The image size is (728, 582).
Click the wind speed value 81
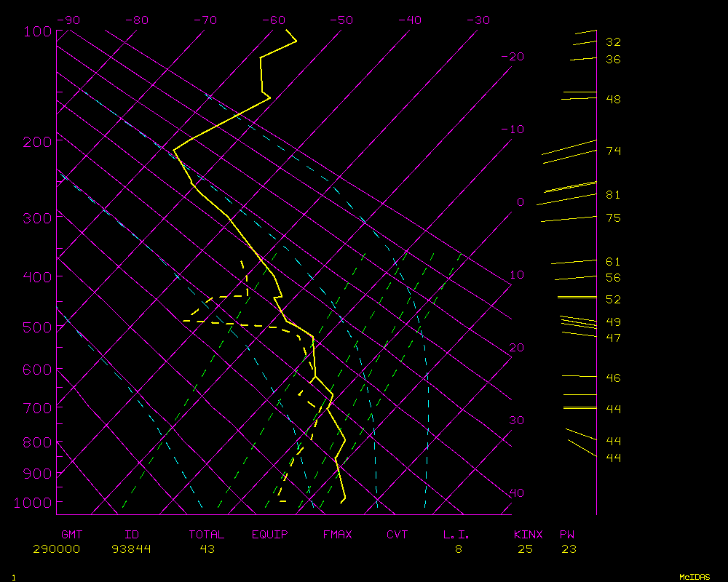tap(613, 195)
